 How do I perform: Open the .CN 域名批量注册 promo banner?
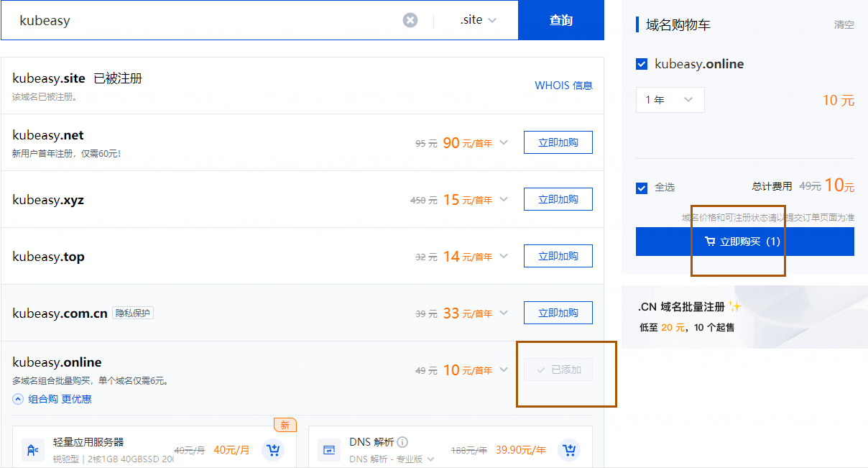point(744,317)
